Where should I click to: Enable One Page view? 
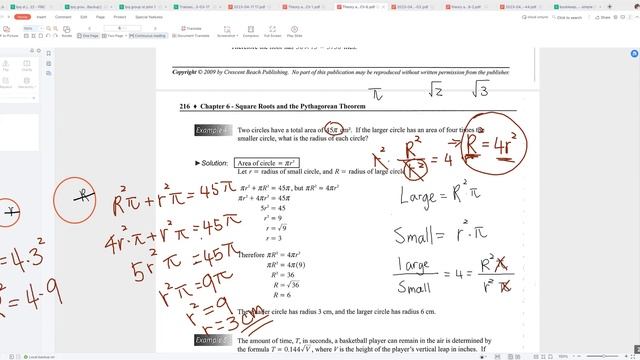(x=88, y=36)
